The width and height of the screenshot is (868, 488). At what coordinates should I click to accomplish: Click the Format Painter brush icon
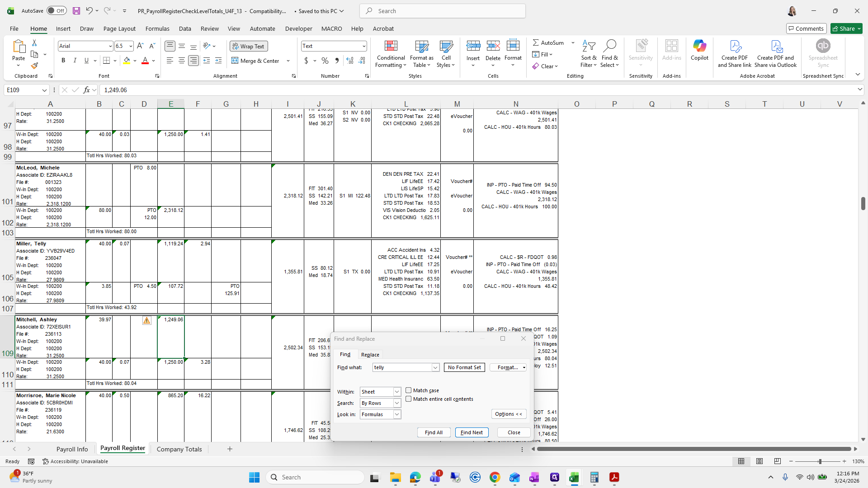pos(34,66)
